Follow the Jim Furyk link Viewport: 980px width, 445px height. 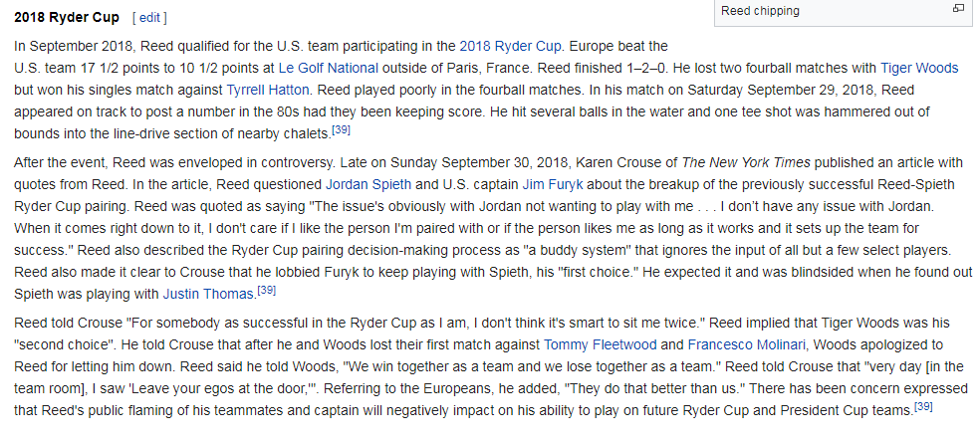pyautogui.click(x=553, y=184)
